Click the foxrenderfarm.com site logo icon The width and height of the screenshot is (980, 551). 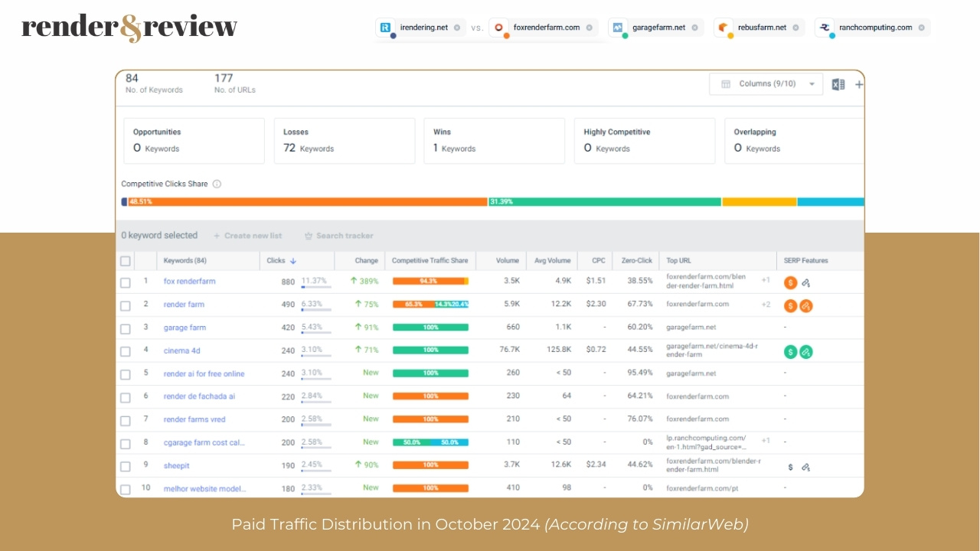point(499,28)
